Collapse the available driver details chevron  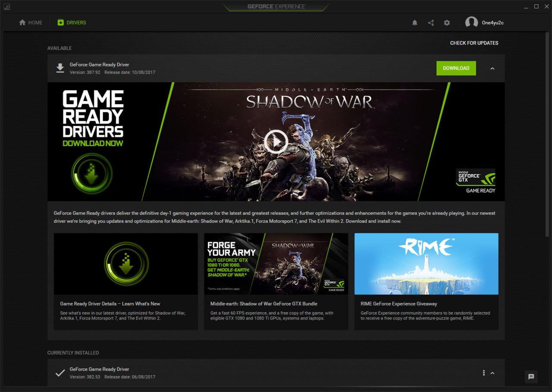[492, 68]
